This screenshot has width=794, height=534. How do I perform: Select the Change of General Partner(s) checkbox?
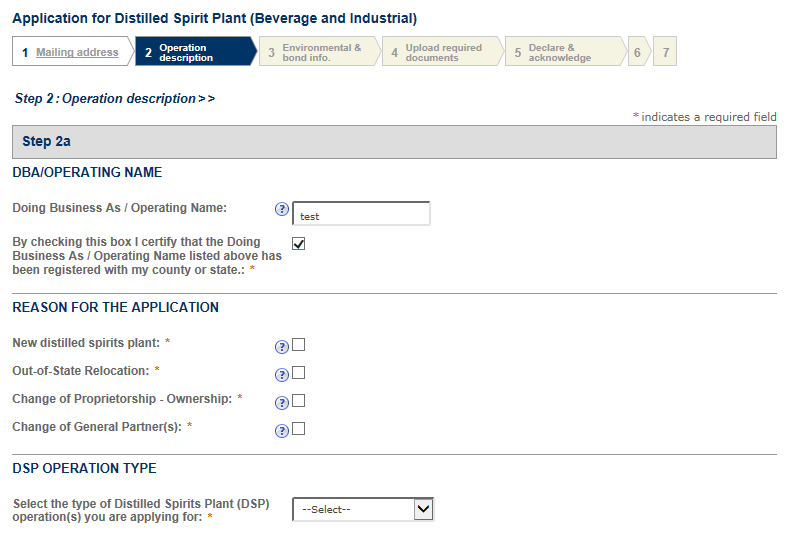click(298, 429)
